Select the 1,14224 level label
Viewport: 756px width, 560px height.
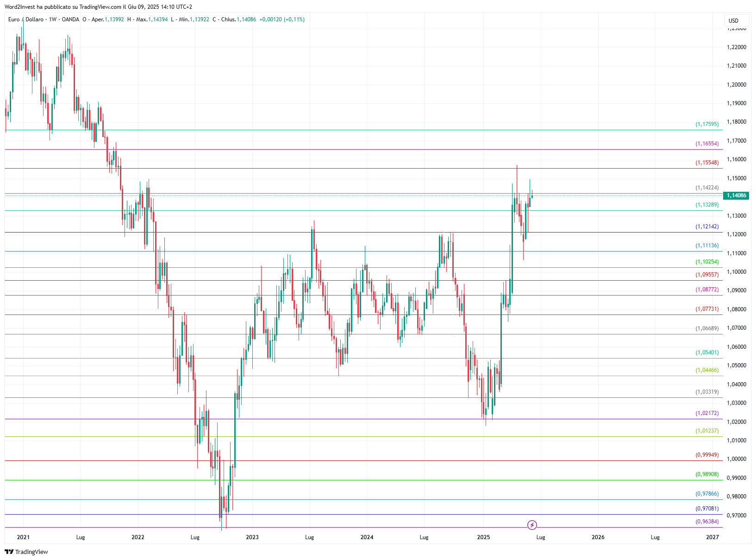[707, 188]
